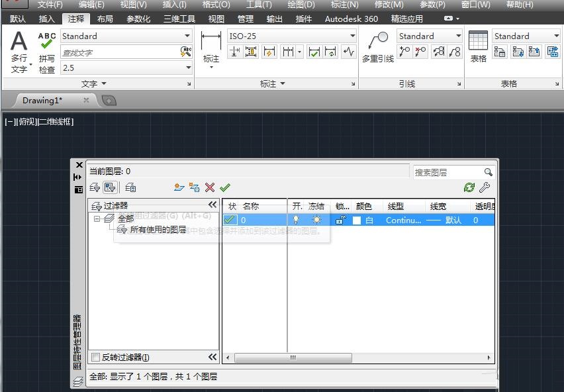Open the table style Standard dropdown
564x392 pixels.
[x=556, y=36]
